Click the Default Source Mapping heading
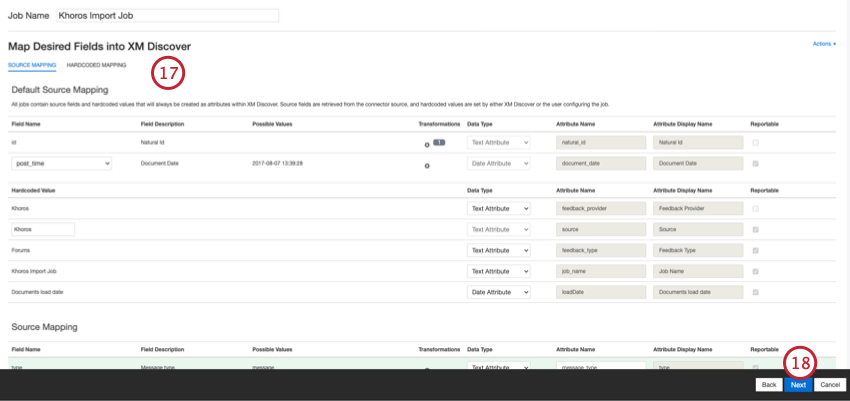 click(x=60, y=90)
